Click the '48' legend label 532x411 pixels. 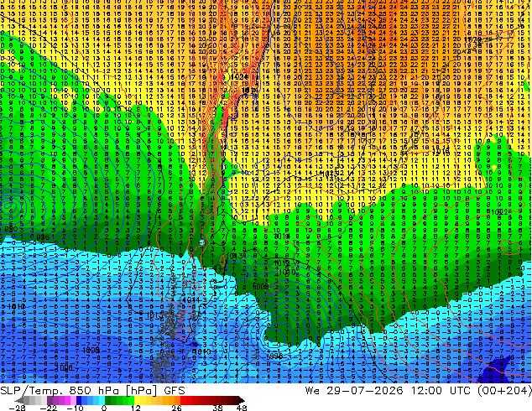pyautogui.click(x=242, y=408)
